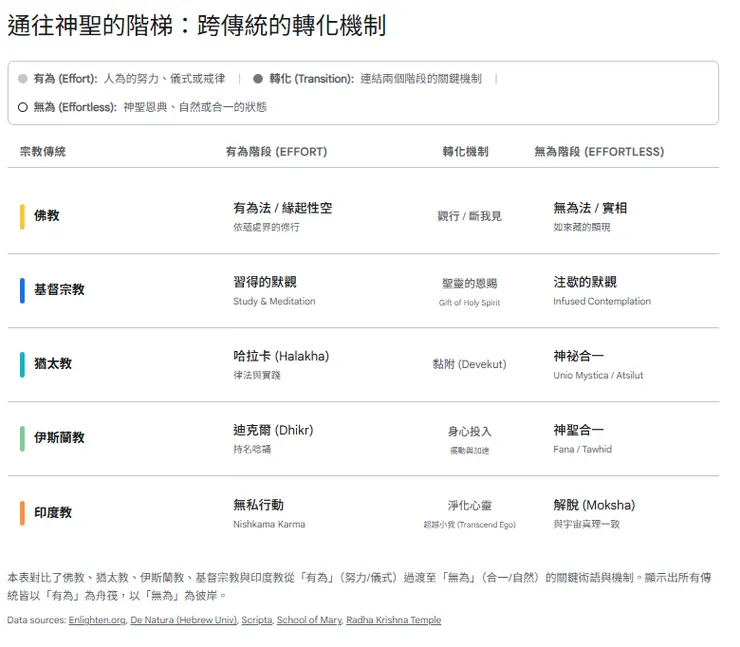Click the 習得的默觀 cell

tap(265, 282)
